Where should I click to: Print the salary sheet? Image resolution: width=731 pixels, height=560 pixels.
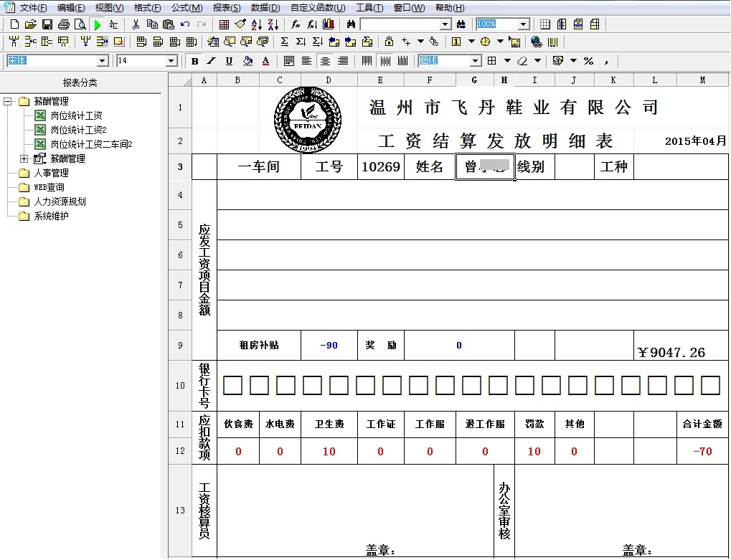pos(63,24)
